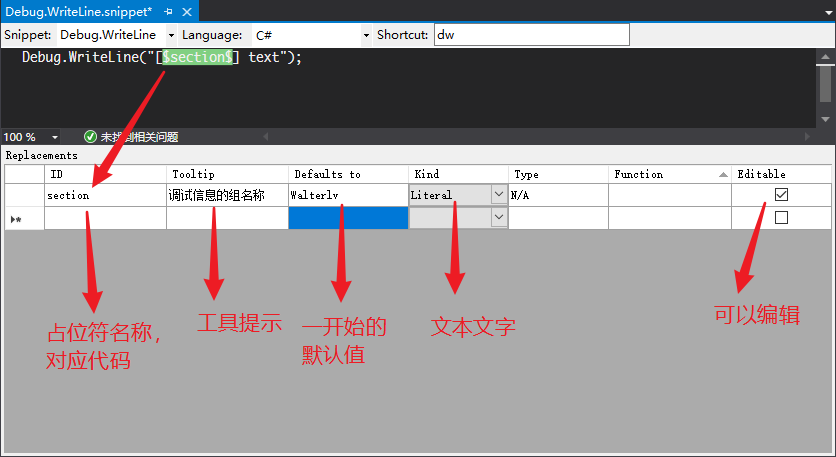Screen dimensions: 836x457
Task: Open the Language dropdown showing C#
Action: (365, 35)
